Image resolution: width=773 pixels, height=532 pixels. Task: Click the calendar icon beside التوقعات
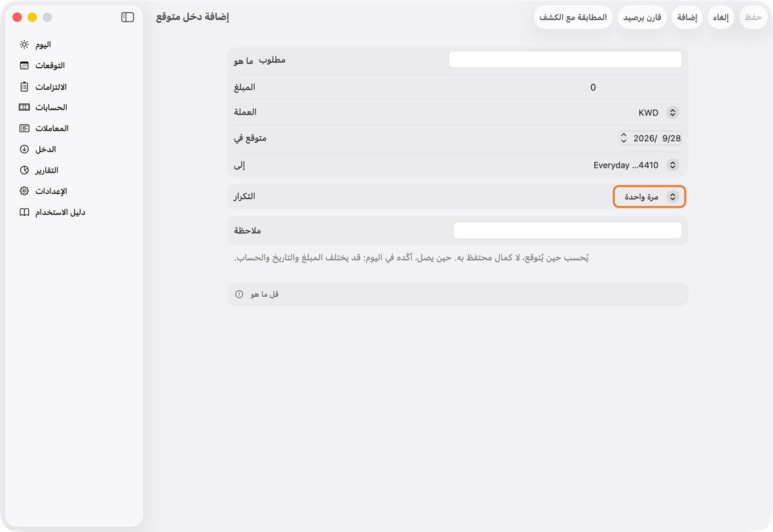pyautogui.click(x=24, y=66)
